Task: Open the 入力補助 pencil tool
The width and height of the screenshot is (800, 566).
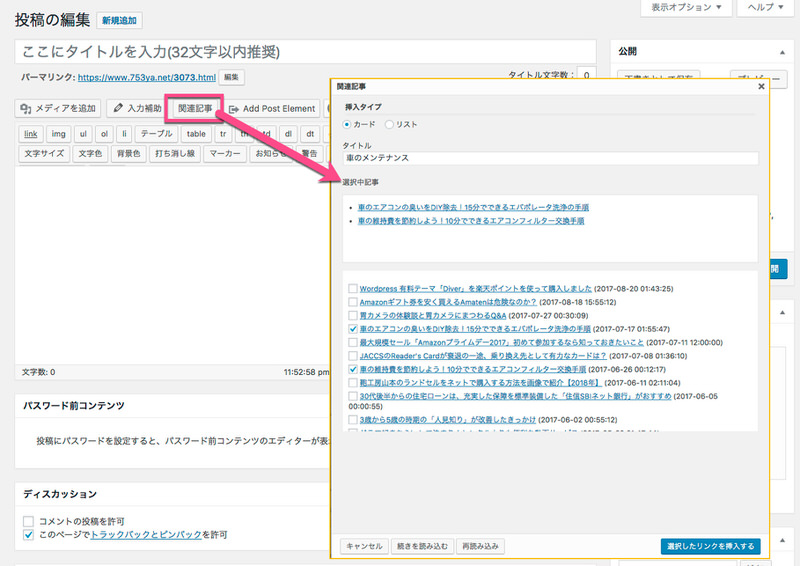Action: click(136, 108)
